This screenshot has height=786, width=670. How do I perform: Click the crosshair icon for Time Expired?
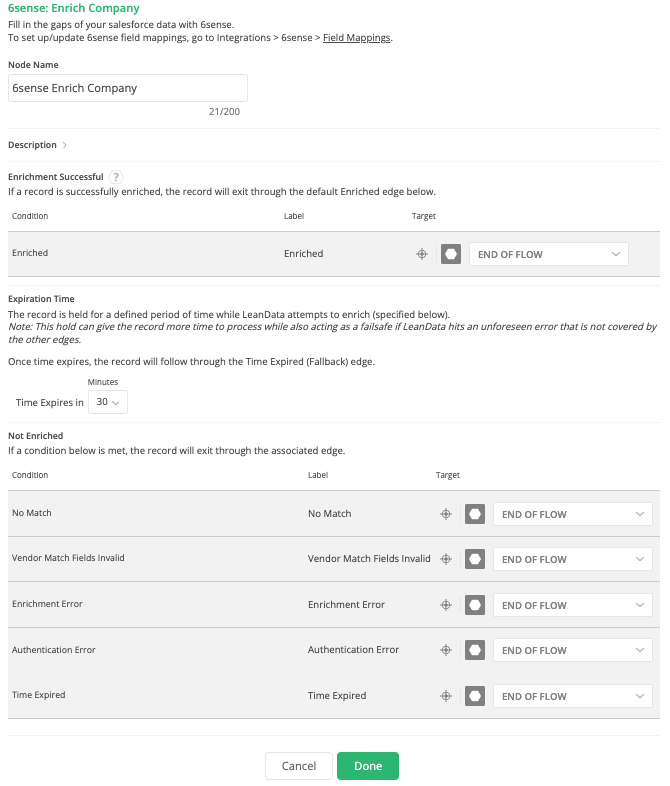coord(446,696)
